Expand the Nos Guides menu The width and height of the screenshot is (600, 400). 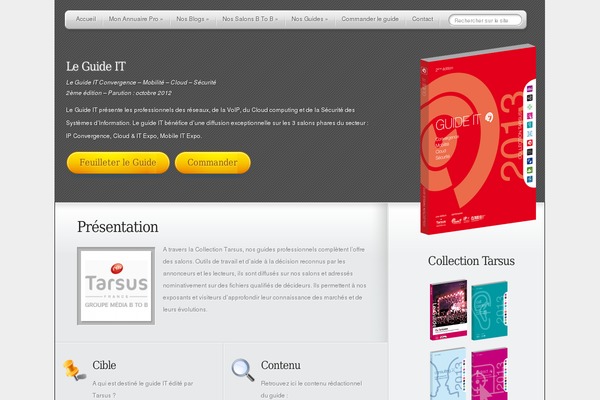[309, 19]
